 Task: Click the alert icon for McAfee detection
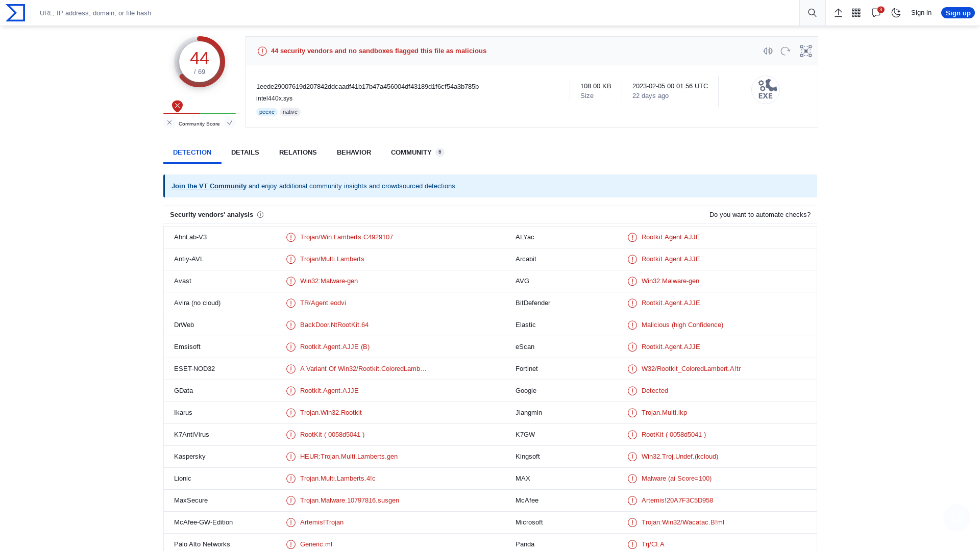click(632, 500)
